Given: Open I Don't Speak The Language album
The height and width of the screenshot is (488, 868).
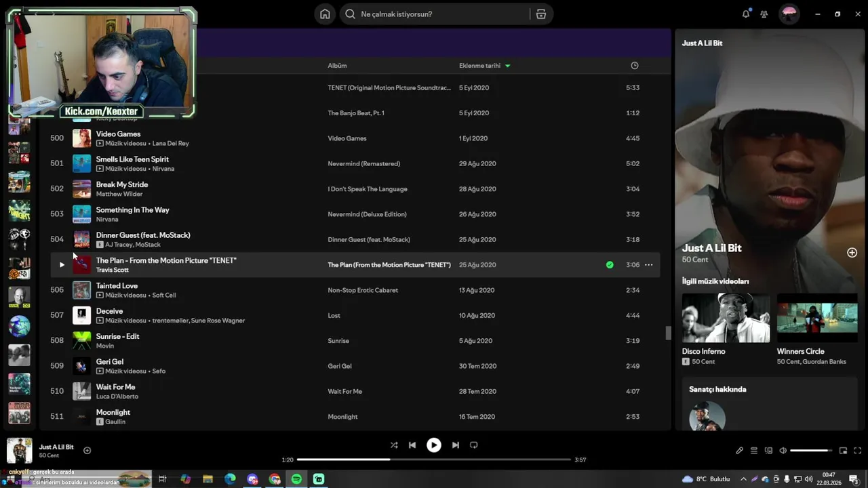Looking at the screenshot, I should tap(368, 189).
